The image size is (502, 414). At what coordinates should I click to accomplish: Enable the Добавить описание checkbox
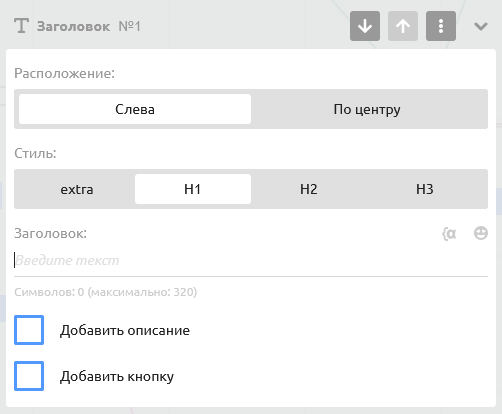pos(29,330)
